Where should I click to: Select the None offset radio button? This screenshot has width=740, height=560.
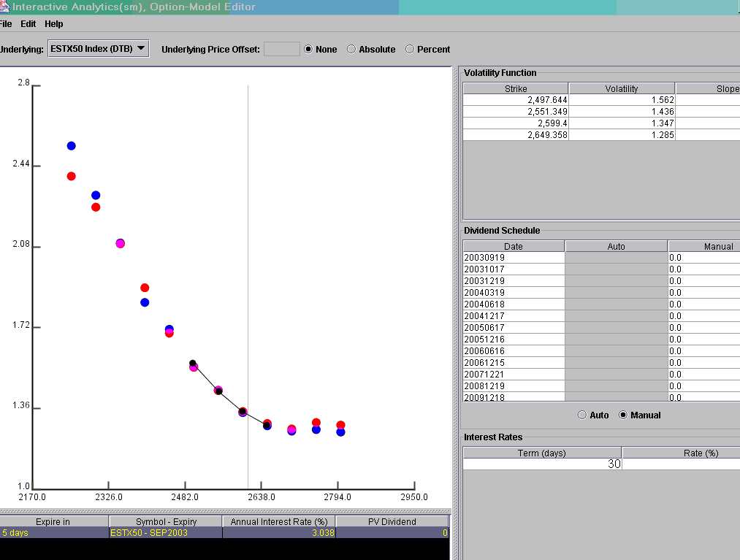308,50
